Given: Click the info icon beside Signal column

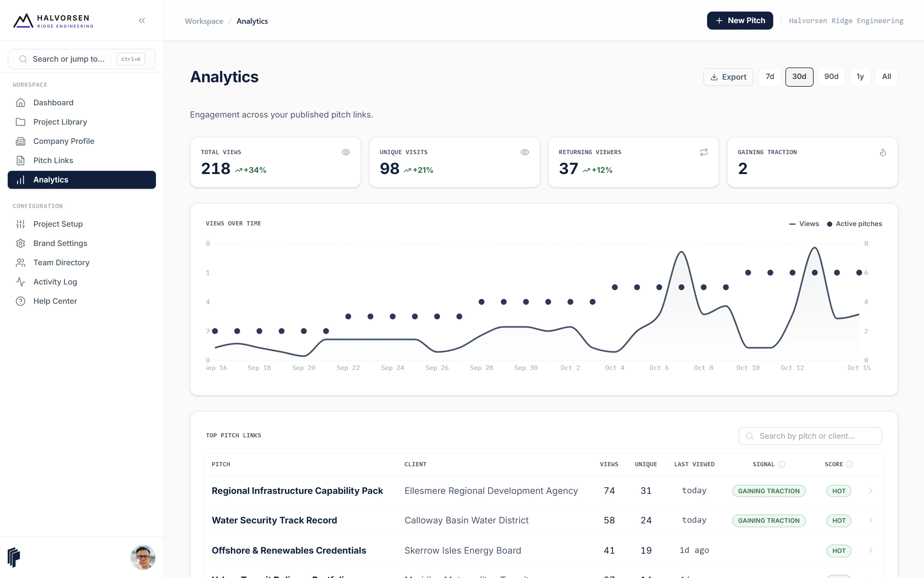Looking at the screenshot, I should 782,464.
